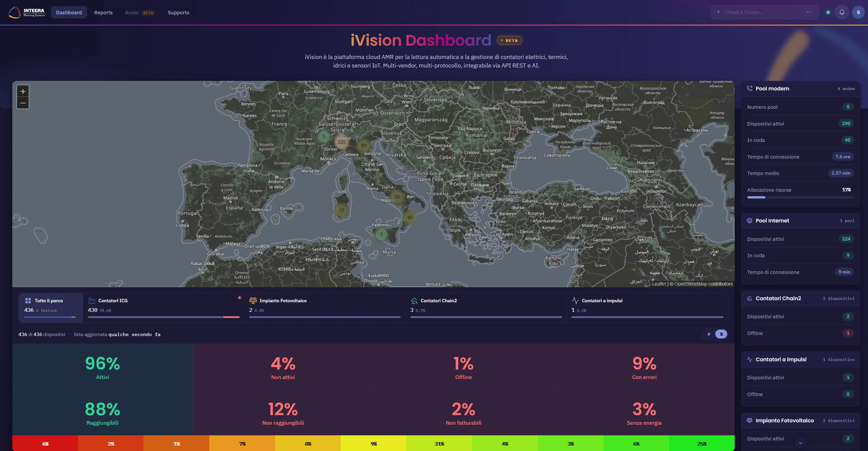This screenshot has height=451, width=868.
Task: Click the Pool Internet globe icon
Action: pos(749,221)
